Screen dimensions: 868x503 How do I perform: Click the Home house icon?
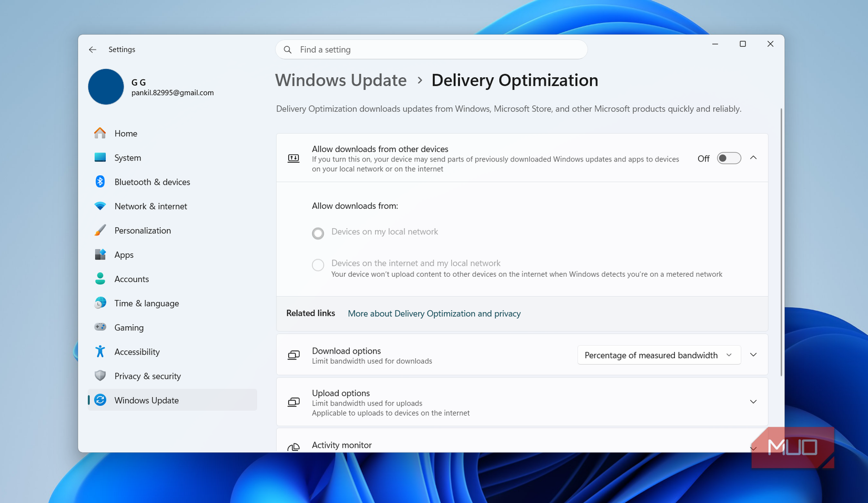pyautogui.click(x=100, y=133)
